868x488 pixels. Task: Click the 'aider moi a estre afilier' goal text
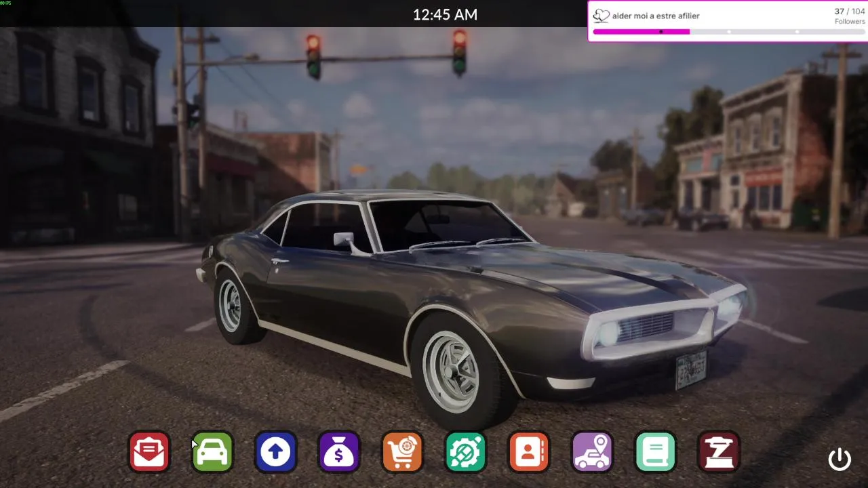656,16
